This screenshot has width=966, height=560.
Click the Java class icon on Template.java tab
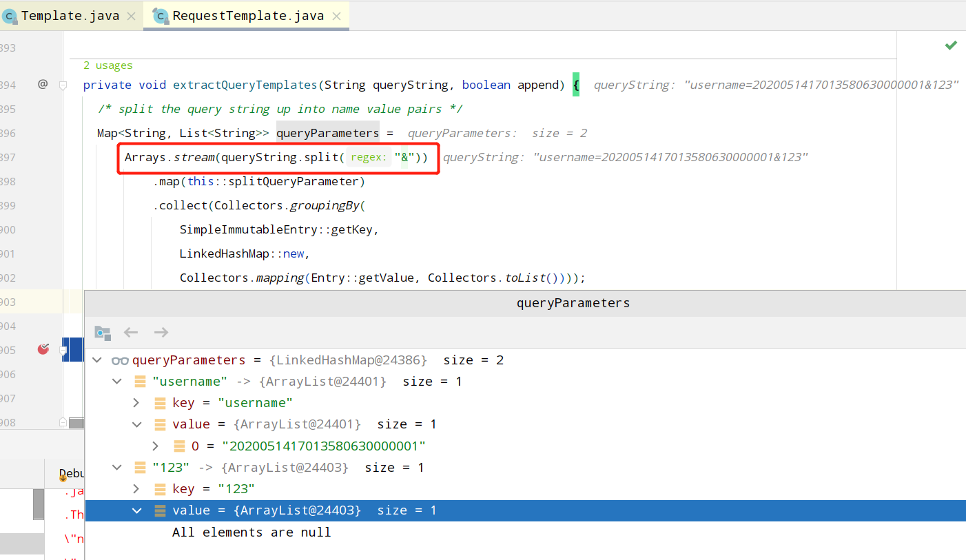point(10,15)
